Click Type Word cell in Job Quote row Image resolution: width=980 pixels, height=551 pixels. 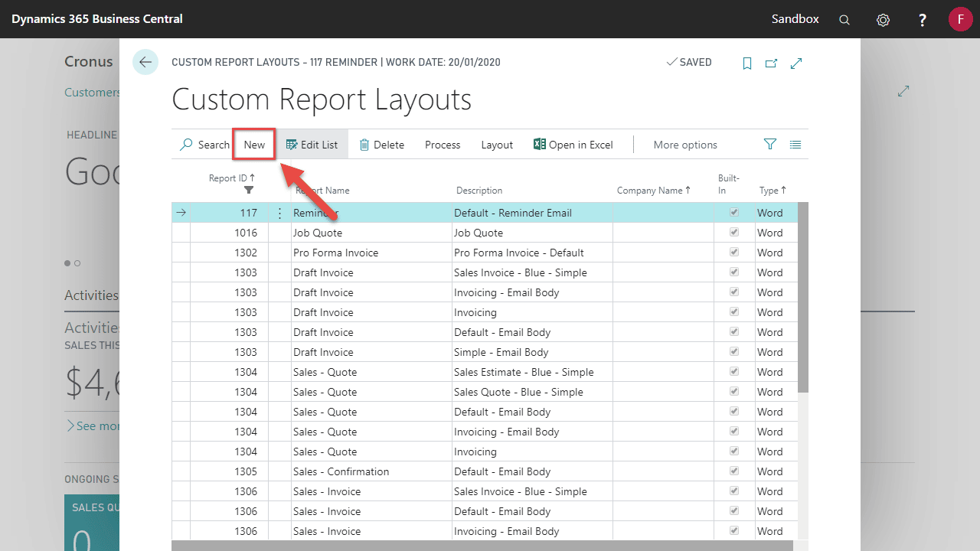[x=776, y=233]
